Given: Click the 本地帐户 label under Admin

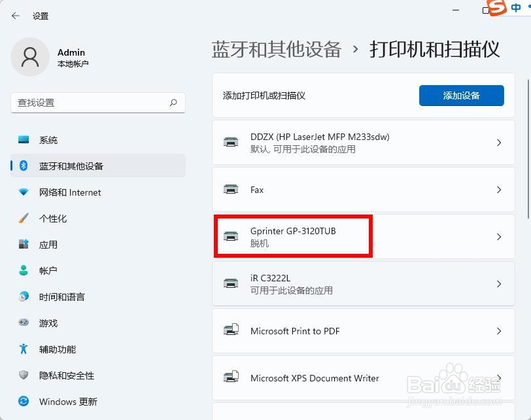Looking at the screenshot, I should pyautogui.click(x=73, y=63).
